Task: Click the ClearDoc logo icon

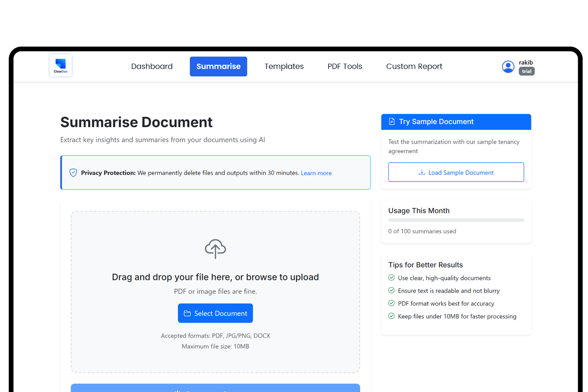Action: tap(61, 66)
